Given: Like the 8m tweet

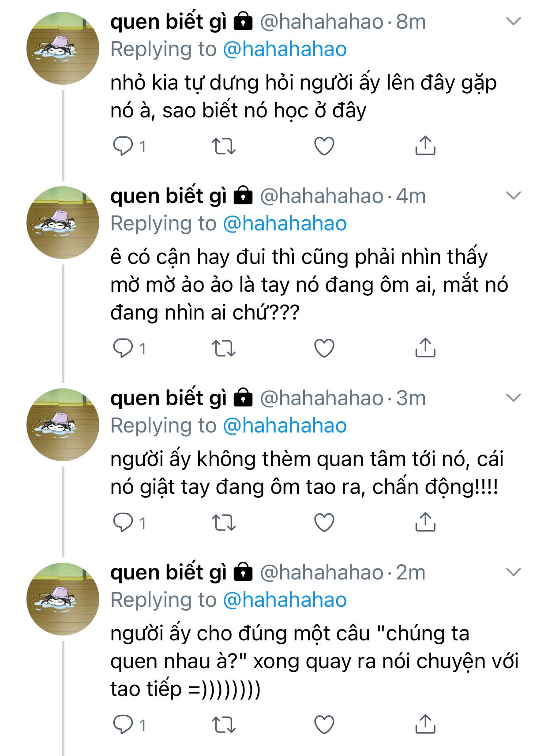Looking at the screenshot, I should pos(324,146).
